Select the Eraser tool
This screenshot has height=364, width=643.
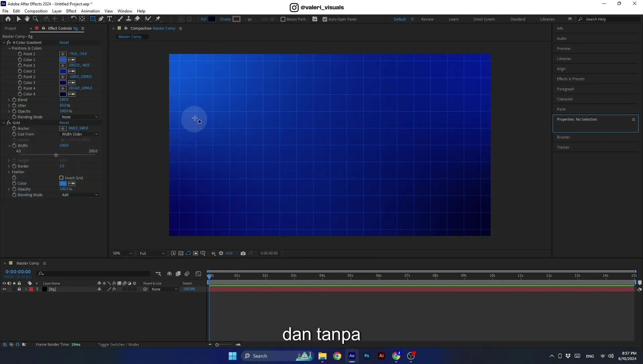tap(137, 19)
